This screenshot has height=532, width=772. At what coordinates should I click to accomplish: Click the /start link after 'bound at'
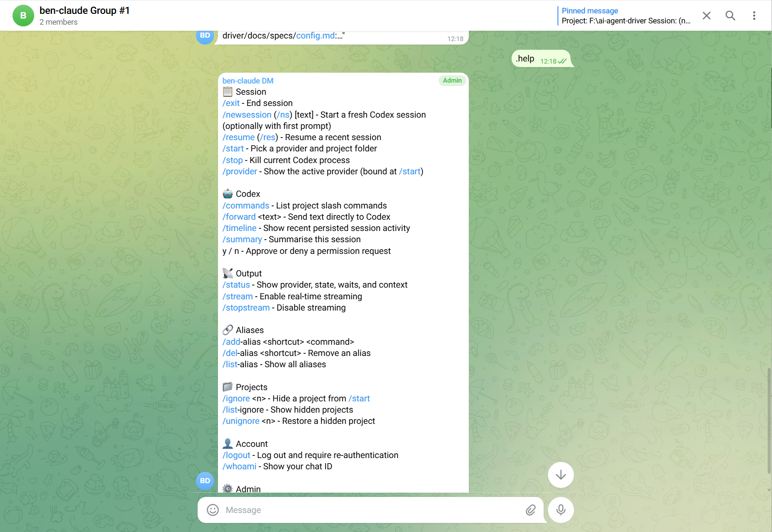tap(410, 171)
